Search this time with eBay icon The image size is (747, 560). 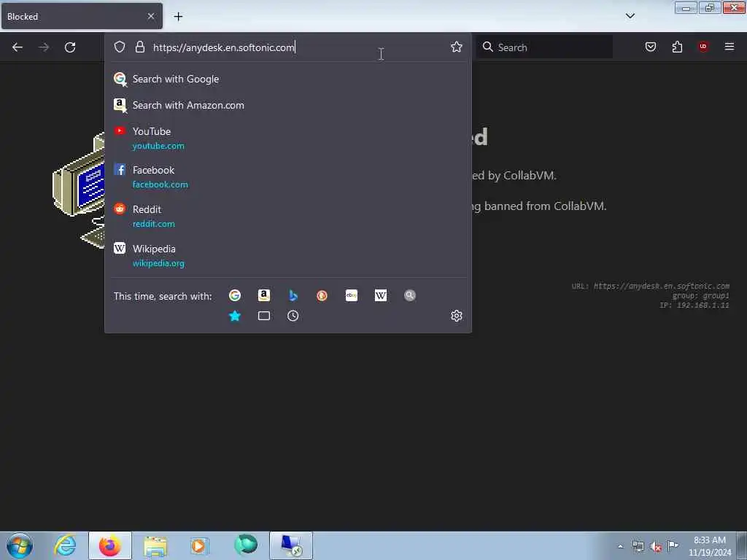pyautogui.click(x=352, y=296)
